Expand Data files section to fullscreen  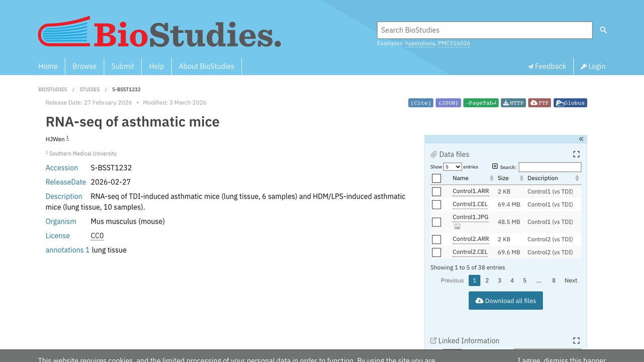pyautogui.click(x=577, y=154)
